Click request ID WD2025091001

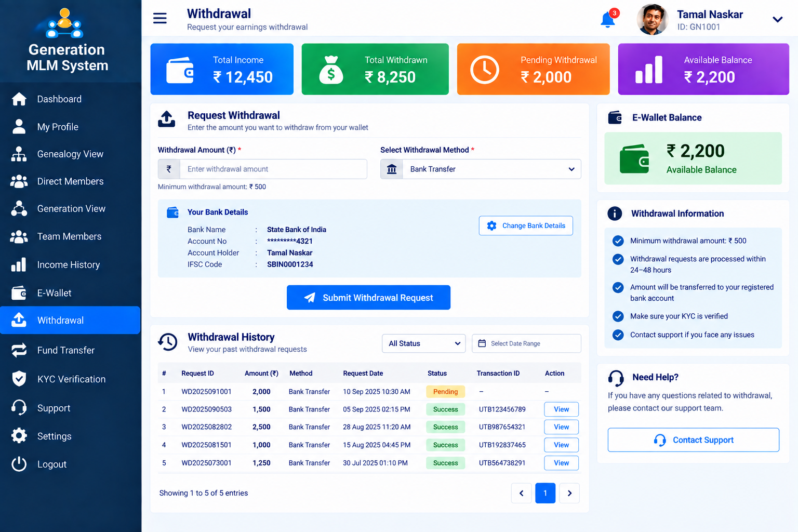206,392
